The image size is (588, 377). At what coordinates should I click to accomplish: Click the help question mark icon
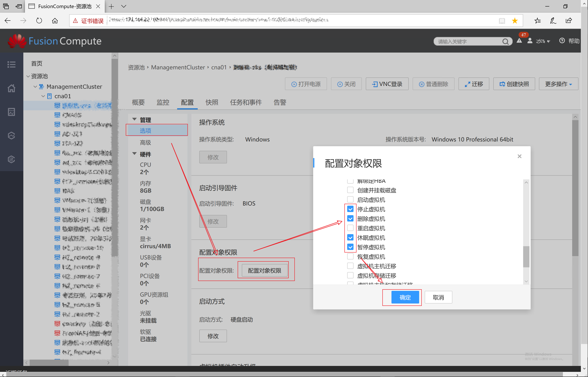click(562, 41)
